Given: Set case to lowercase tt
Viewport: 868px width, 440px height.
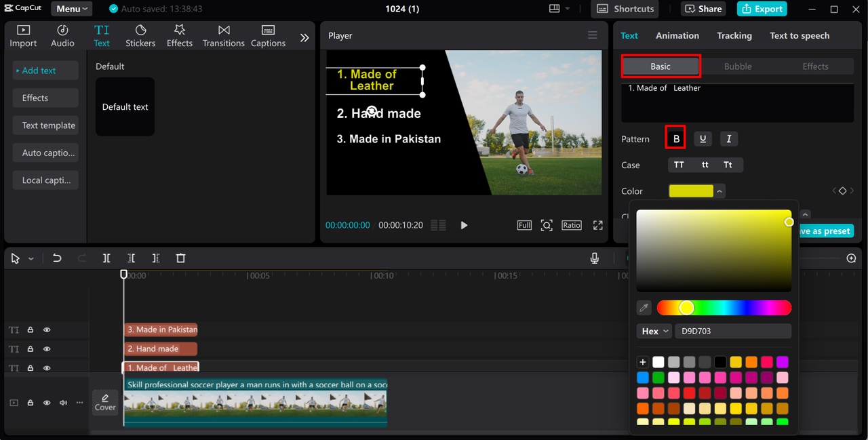Looking at the screenshot, I should coord(705,165).
